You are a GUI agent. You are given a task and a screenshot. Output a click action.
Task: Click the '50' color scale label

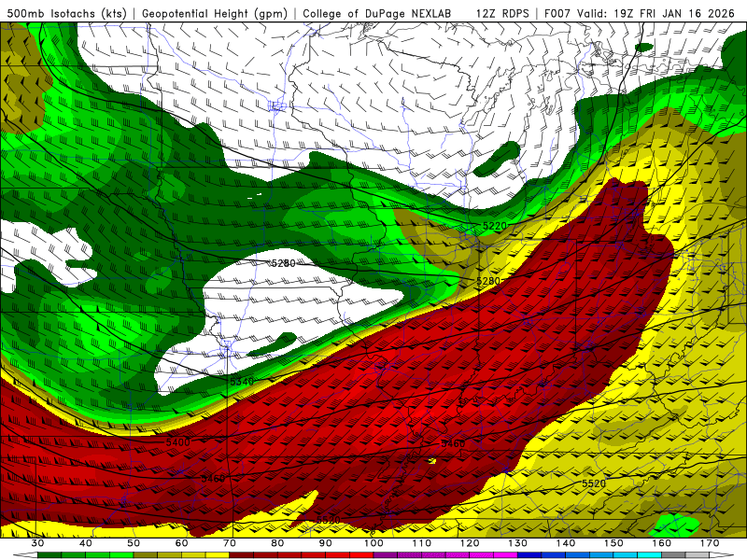point(134,543)
